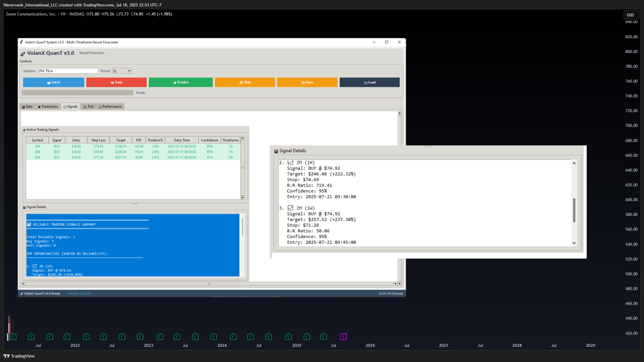Click the 2026 label on the time axis

click(370, 346)
